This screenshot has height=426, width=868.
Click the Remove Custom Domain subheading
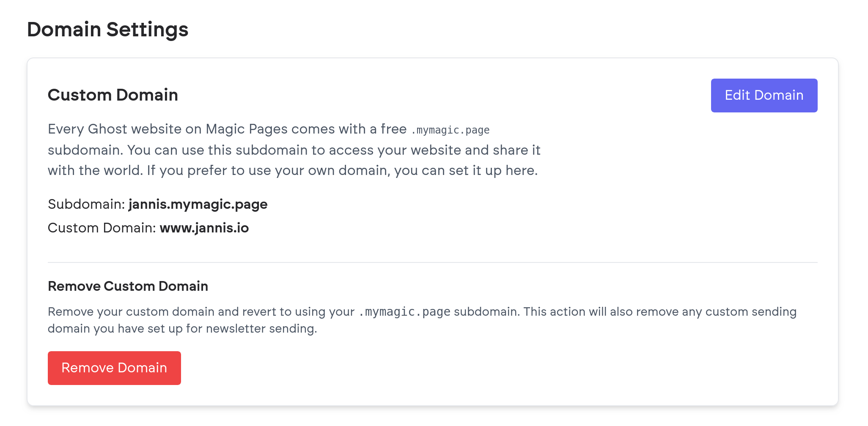[128, 287]
